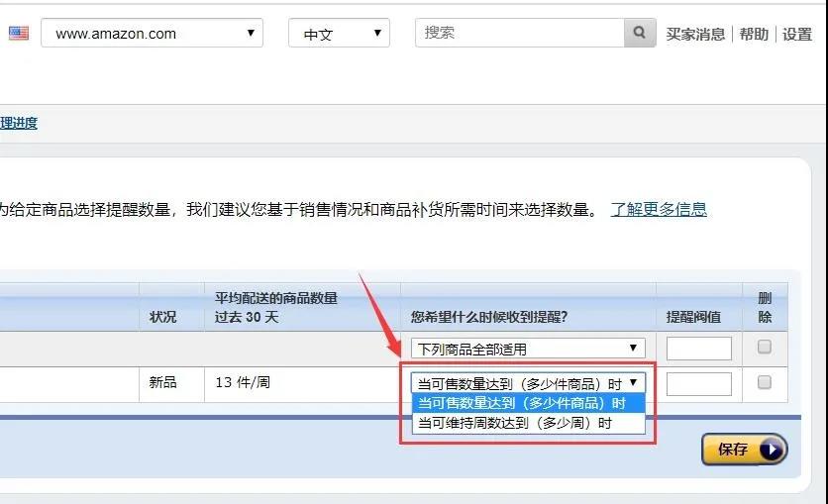Click into the 搜索 search field
This screenshot has height=504, width=828.
point(520,34)
